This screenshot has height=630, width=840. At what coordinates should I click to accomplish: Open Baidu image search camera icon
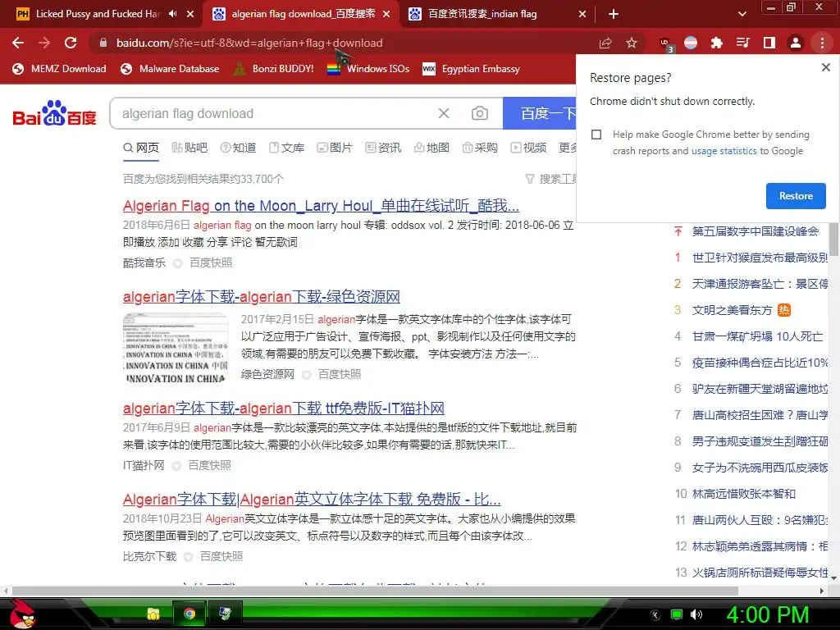[x=479, y=113]
